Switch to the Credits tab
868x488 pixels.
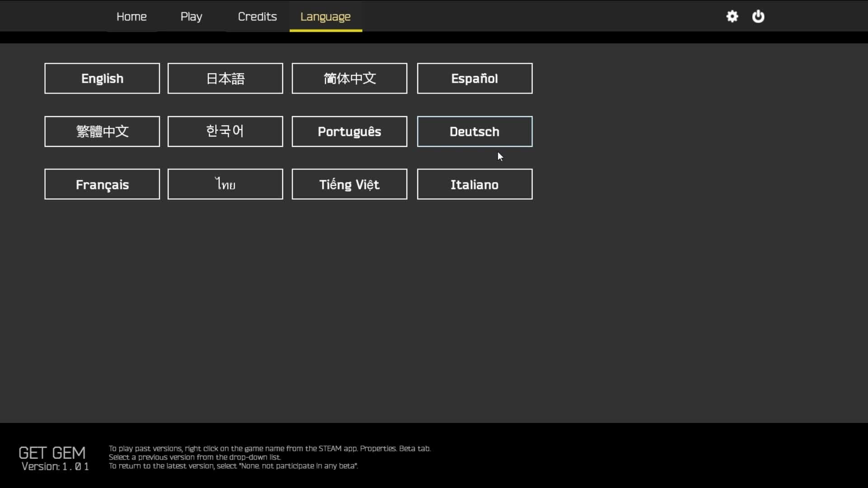click(x=257, y=17)
